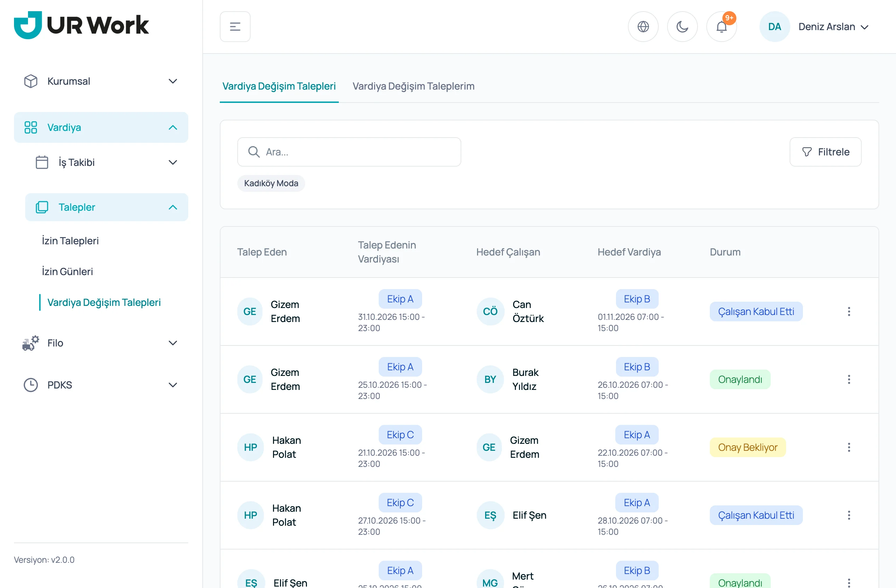Click the Vardiya grid icon
This screenshot has width=896, height=588.
pyautogui.click(x=30, y=127)
